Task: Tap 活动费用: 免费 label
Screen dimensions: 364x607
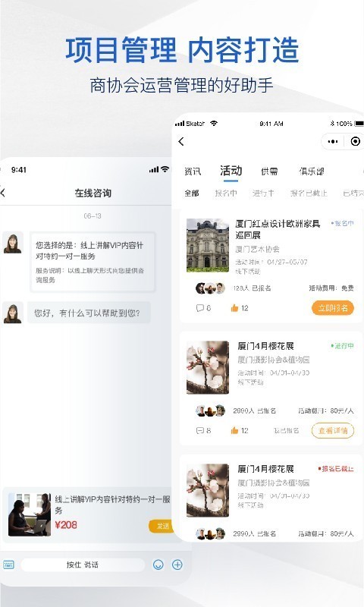Action: [331, 288]
